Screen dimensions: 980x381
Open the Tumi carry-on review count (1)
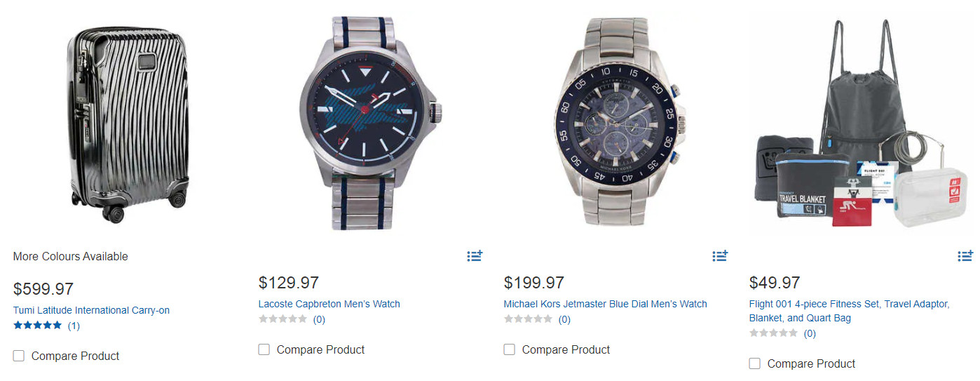pos(74,326)
